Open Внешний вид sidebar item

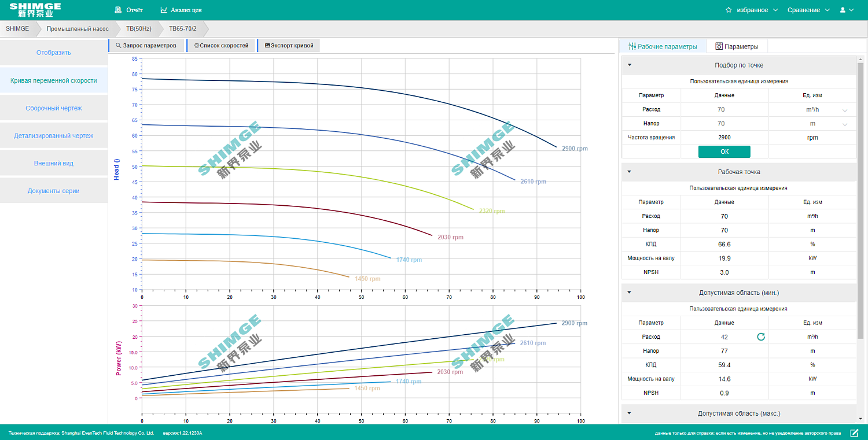click(53, 163)
